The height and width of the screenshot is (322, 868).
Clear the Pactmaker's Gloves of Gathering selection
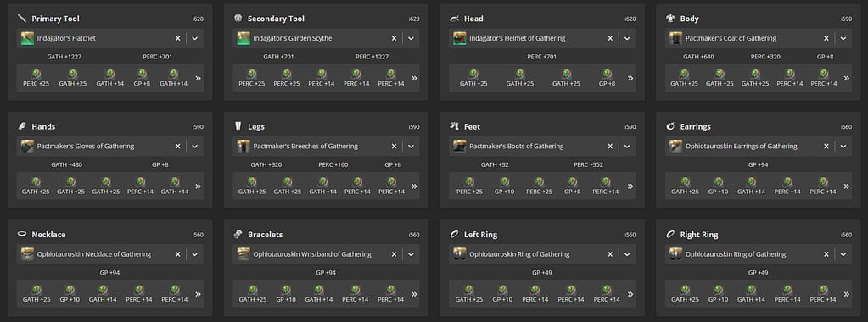click(x=177, y=146)
